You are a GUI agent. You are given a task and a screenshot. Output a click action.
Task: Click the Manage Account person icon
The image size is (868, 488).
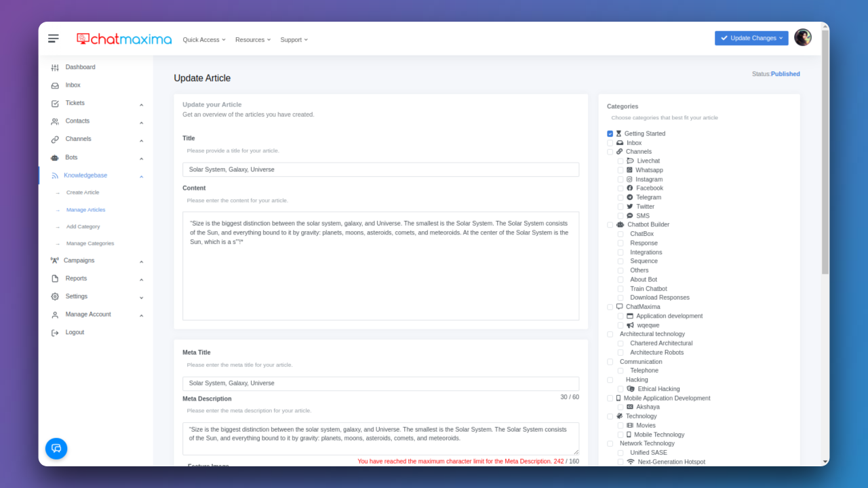(55, 314)
